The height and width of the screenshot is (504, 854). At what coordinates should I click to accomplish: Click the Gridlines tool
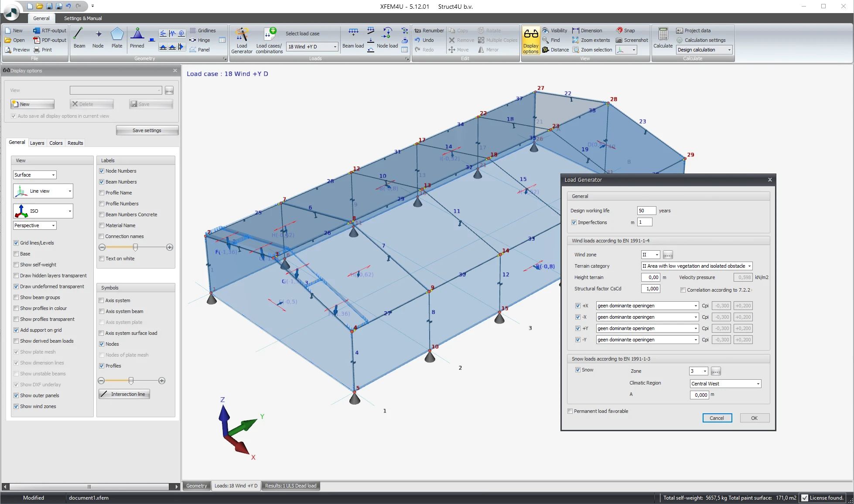202,31
